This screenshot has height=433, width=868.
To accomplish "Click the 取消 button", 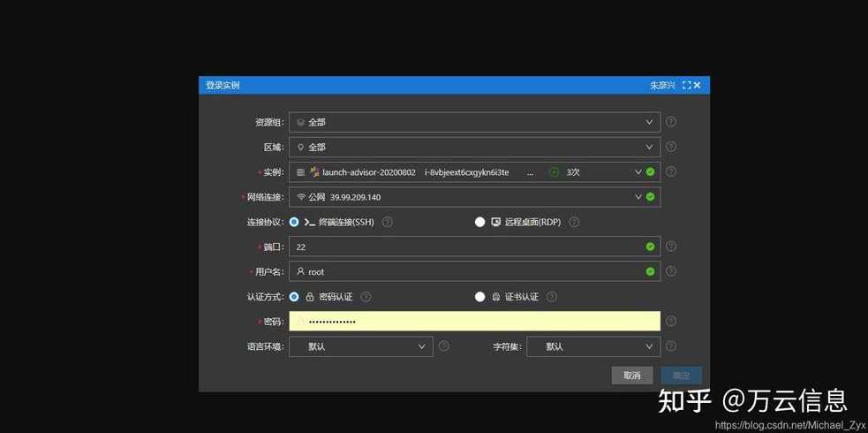I will [632, 376].
